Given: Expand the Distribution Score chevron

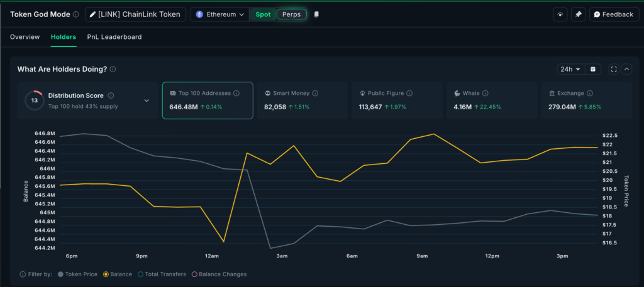Looking at the screenshot, I should (x=147, y=100).
